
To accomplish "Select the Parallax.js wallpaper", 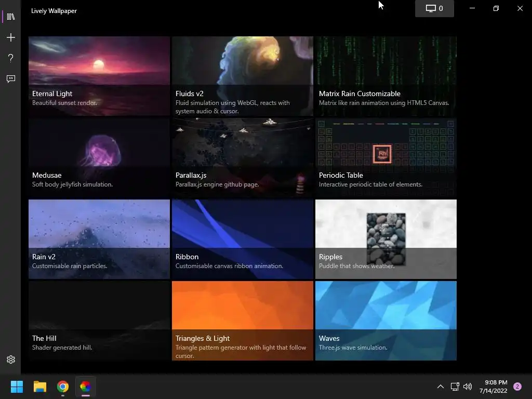I will tap(243, 158).
